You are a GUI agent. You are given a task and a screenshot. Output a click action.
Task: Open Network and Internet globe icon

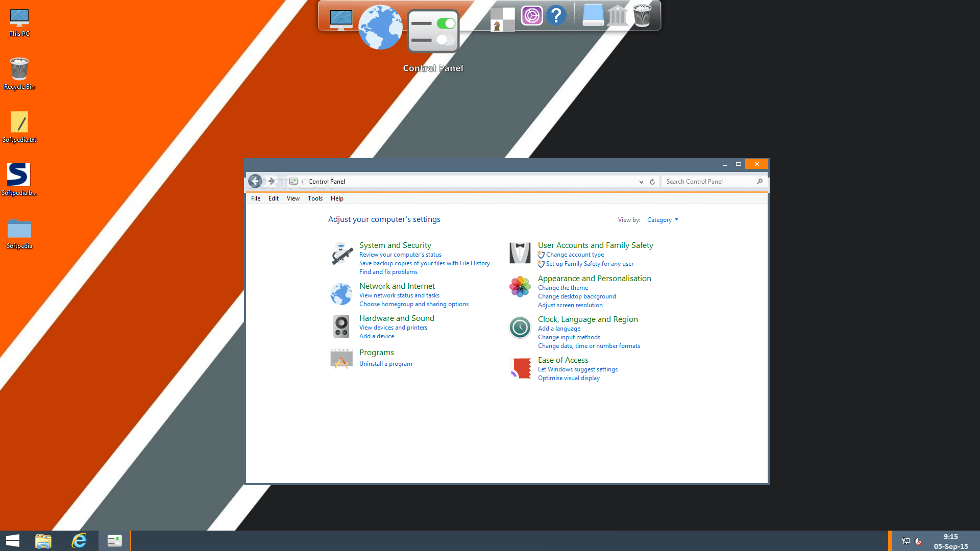click(x=341, y=294)
